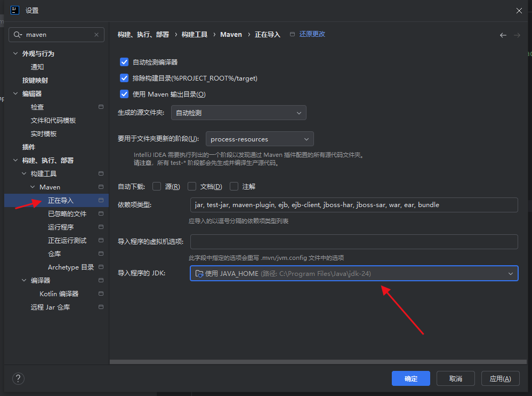Open the process-resources phase dropdown

point(260,139)
